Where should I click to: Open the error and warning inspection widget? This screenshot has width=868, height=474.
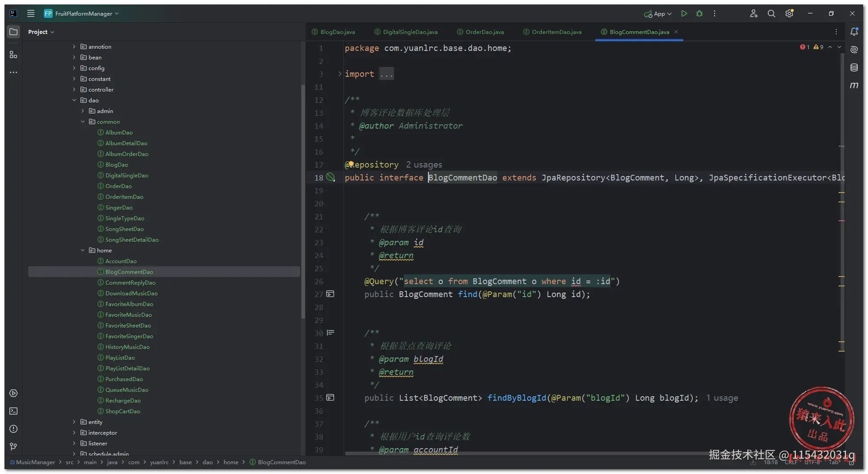tap(812, 47)
